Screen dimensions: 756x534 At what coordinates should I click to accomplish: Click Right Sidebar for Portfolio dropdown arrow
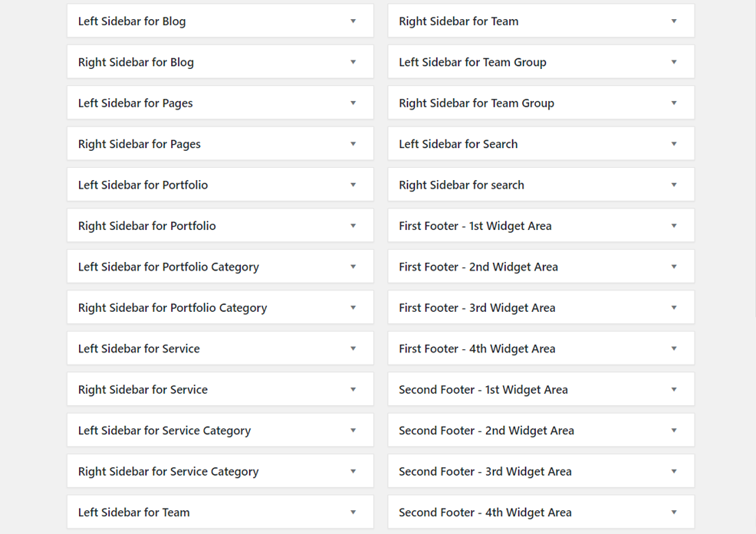coord(353,226)
